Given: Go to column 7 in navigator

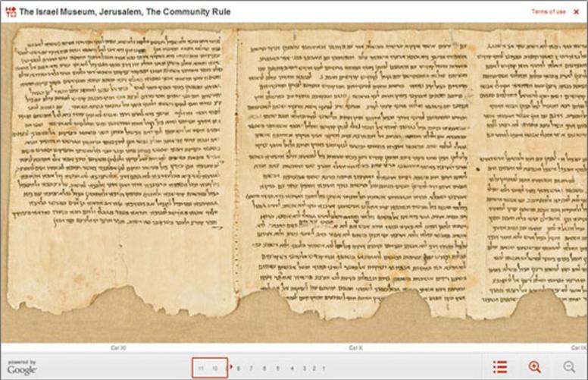Looking at the screenshot, I should click(x=264, y=369).
